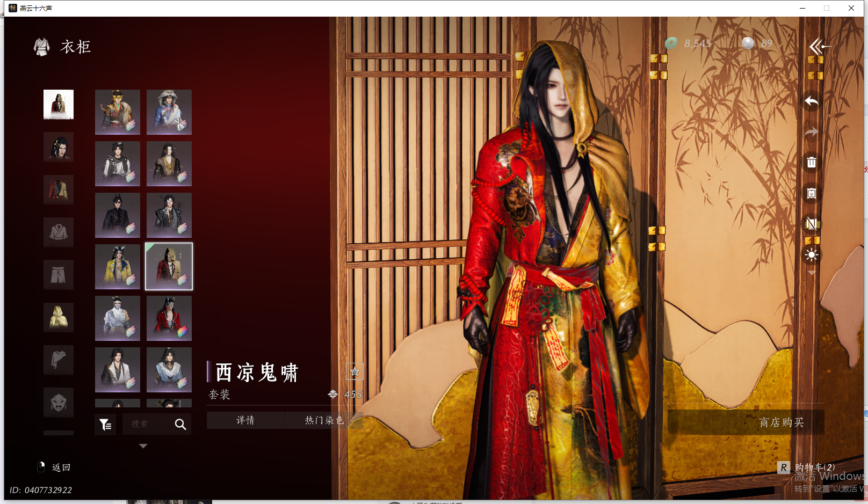Viewport: 868px width, 504px height.
Task: Click the sun lighting icon
Action: (x=811, y=255)
